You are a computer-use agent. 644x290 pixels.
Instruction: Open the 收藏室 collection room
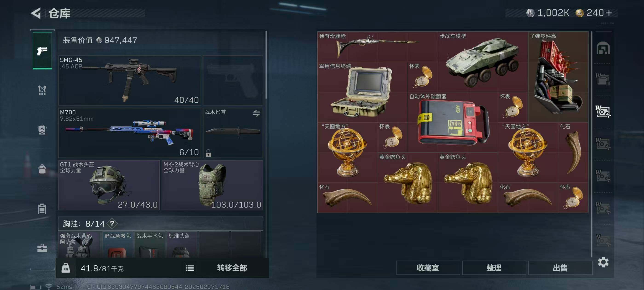coord(428,268)
